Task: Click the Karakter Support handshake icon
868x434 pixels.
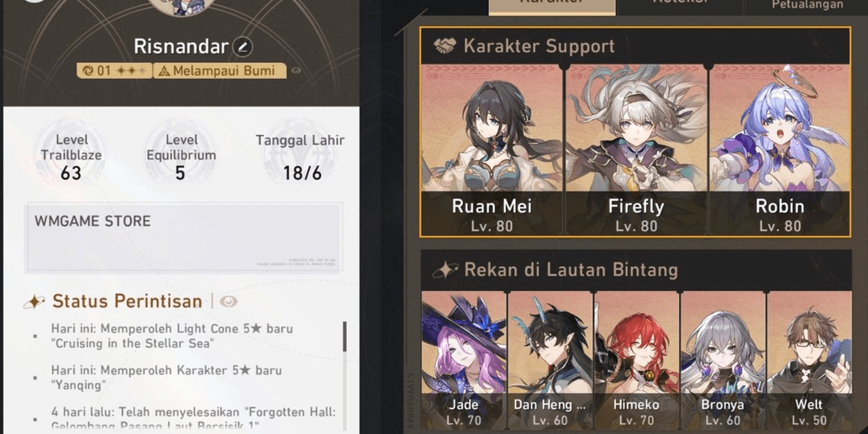Action: (445, 46)
